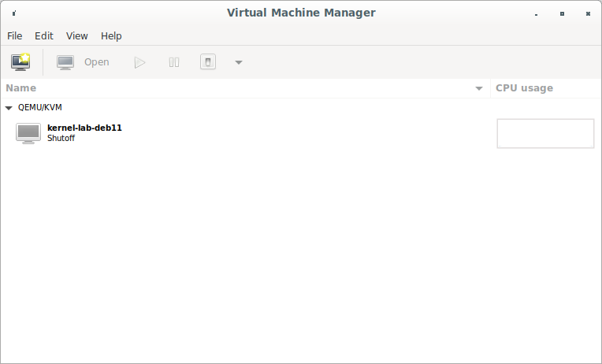Screen dimensions: 602x364
Task: Start the virtual machine with play button
Action: [139, 62]
